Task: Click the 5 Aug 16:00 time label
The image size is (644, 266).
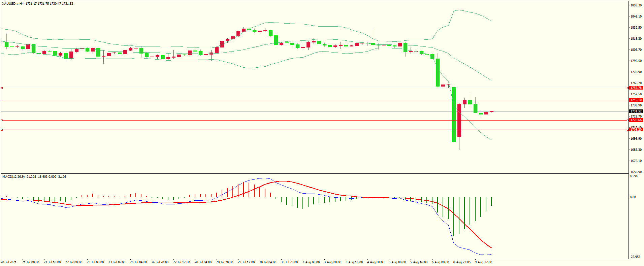Action: click(419, 262)
